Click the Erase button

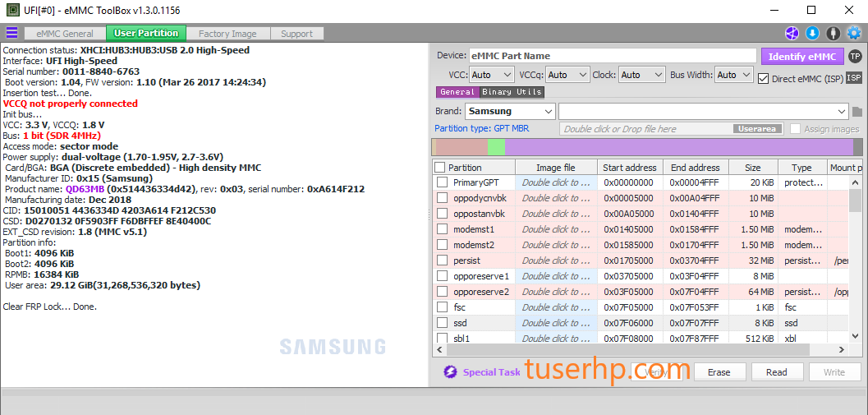tap(719, 372)
